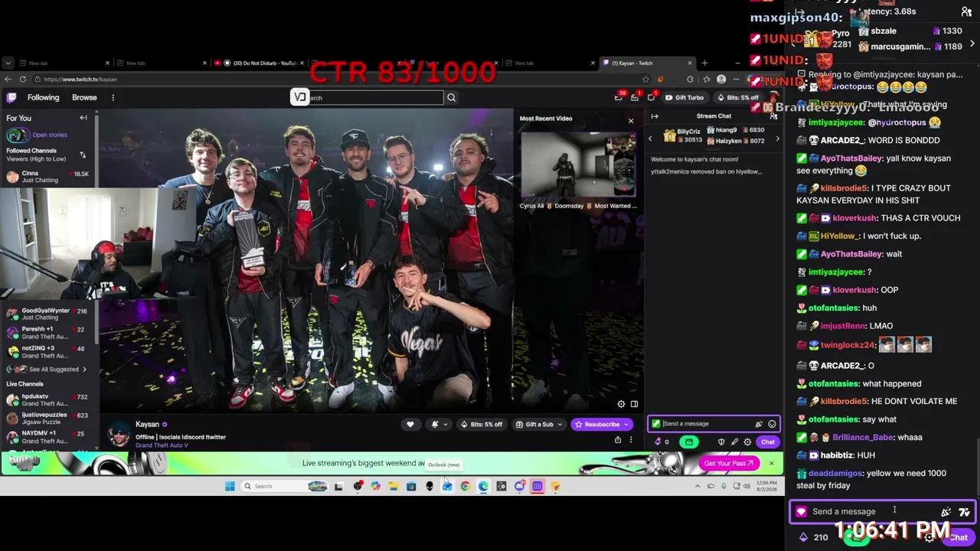
Task: Show hidden system tray icons
Action: click(697, 486)
